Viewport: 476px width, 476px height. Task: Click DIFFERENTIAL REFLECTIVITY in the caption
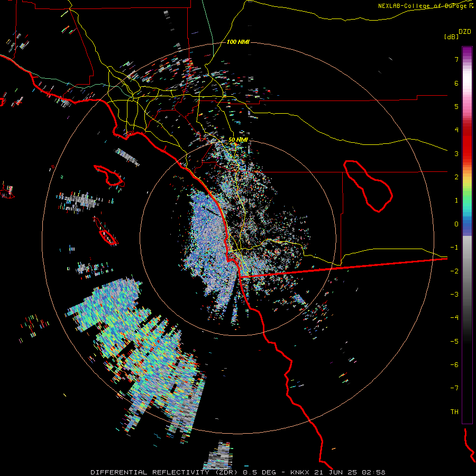(x=150, y=472)
